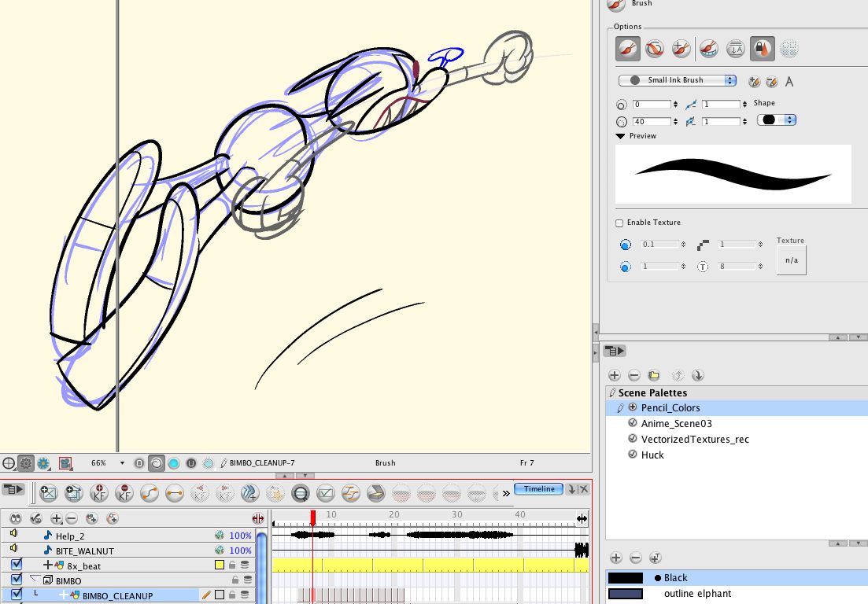
Task: Uncheck the 8x_beat layer checkbox
Action: pyautogui.click(x=17, y=564)
